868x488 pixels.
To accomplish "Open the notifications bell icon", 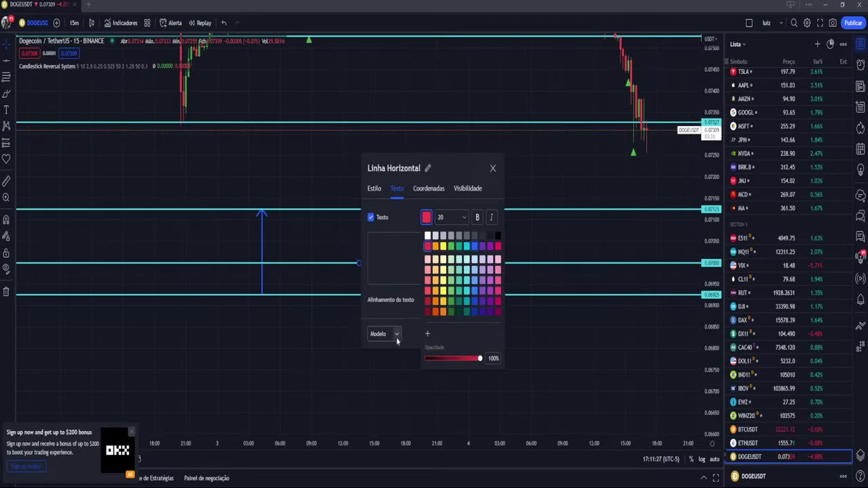I will pyautogui.click(x=861, y=299).
